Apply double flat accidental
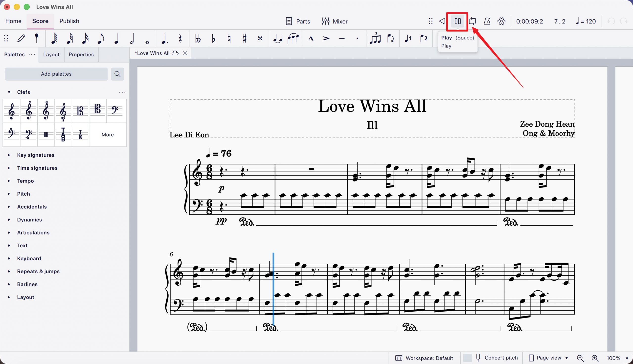This screenshot has height=364, width=633. [x=198, y=38]
